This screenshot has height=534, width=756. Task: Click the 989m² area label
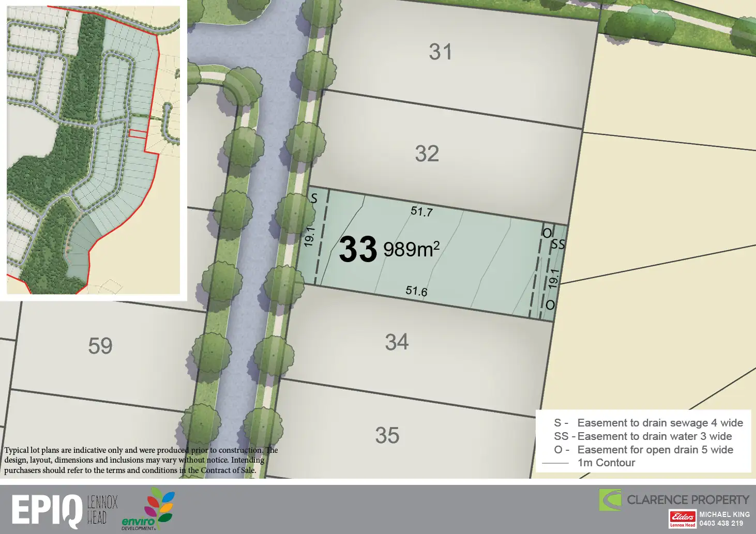click(x=411, y=249)
